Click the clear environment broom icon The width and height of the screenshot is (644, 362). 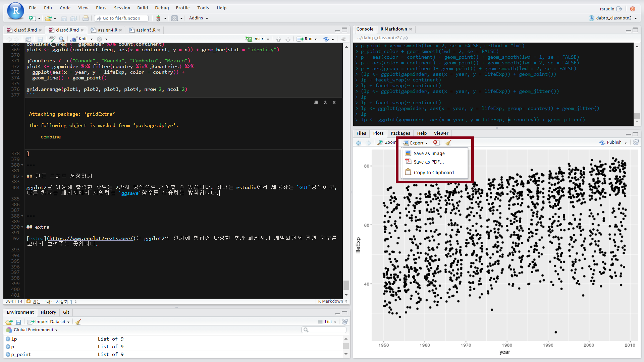(x=78, y=322)
